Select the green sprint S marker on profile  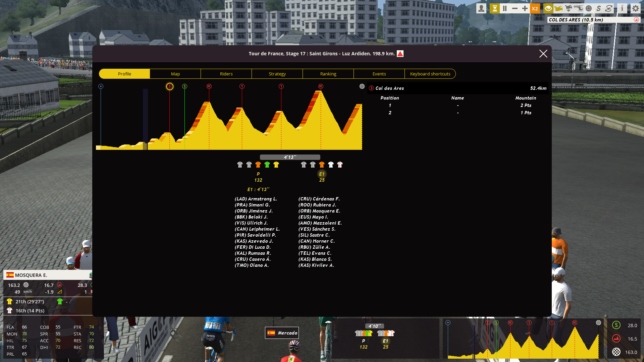(184, 86)
